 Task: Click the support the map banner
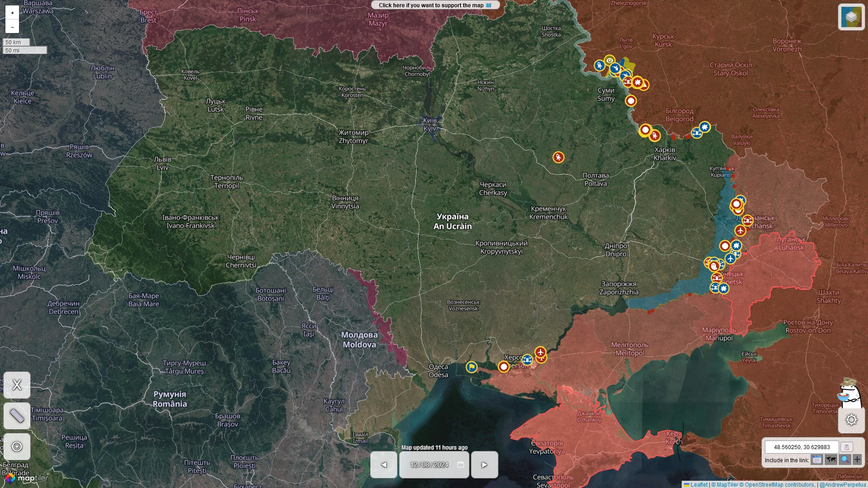pyautogui.click(x=435, y=5)
